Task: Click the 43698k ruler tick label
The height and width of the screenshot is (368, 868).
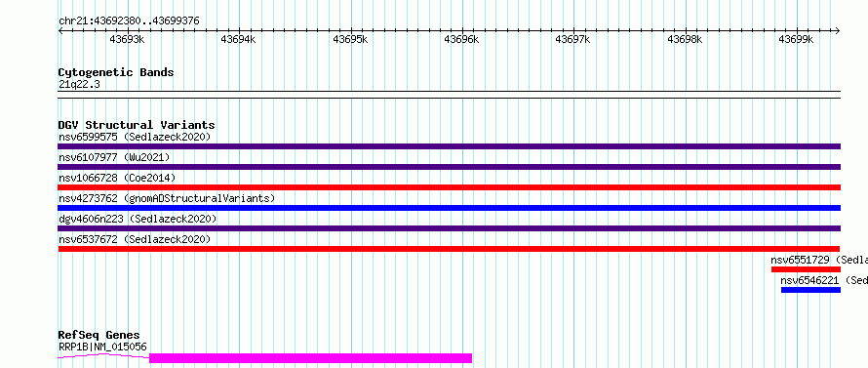Action: (x=685, y=39)
